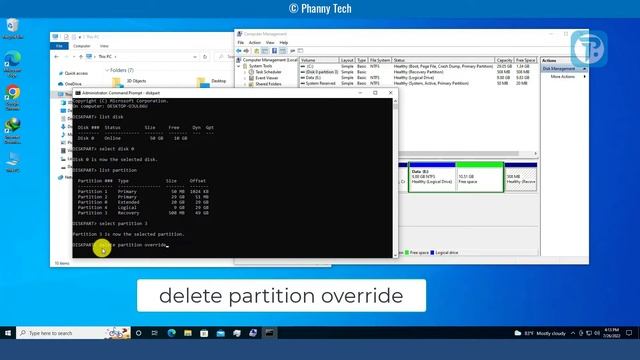Sort volumes by Status column header

(443, 60)
